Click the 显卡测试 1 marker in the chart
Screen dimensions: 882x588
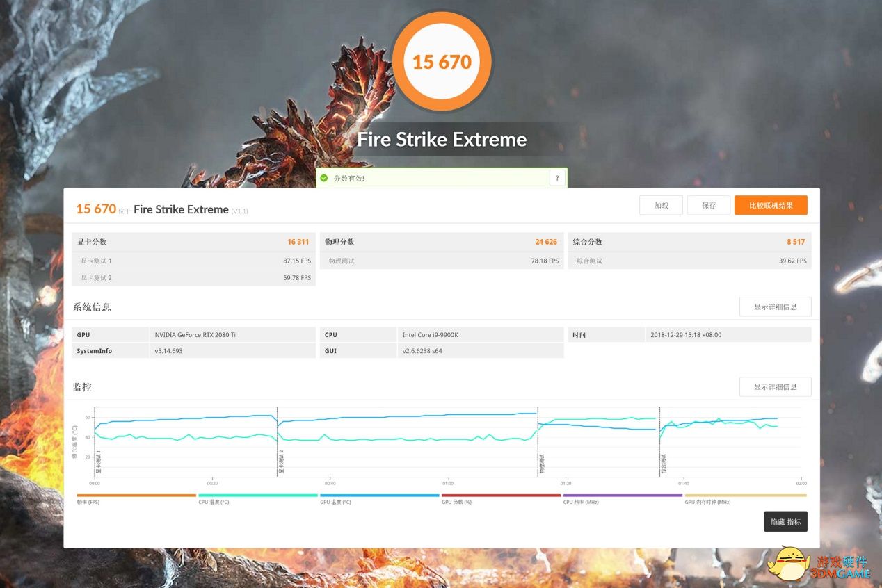(98, 462)
